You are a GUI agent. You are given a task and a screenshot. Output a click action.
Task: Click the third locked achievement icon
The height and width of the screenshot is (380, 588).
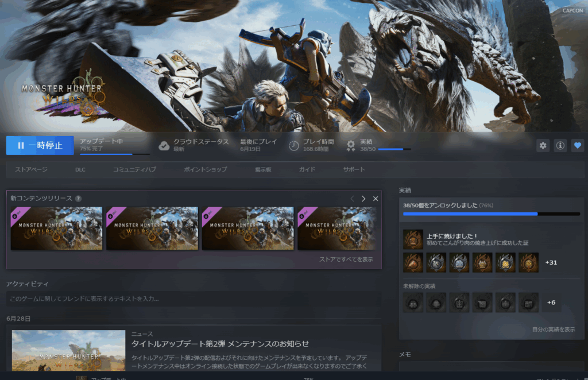tap(459, 303)
